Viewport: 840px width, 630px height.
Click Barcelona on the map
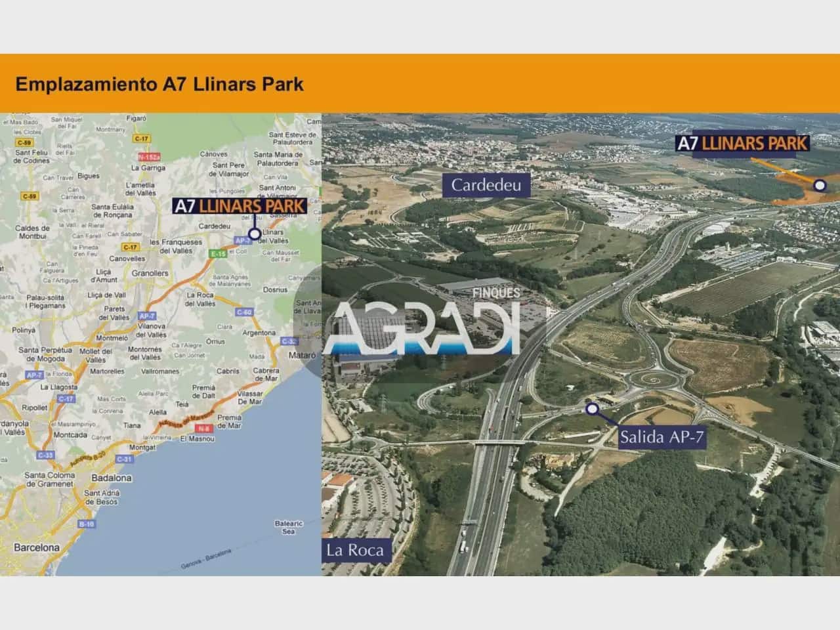click(37, 547)
